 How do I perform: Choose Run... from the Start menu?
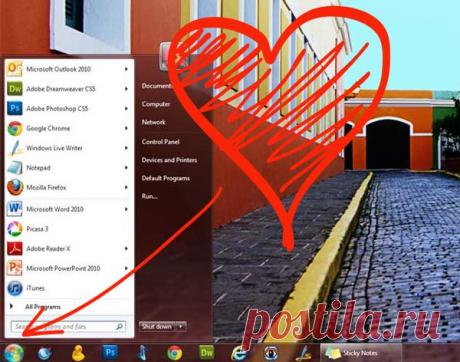tap(149, 196)
